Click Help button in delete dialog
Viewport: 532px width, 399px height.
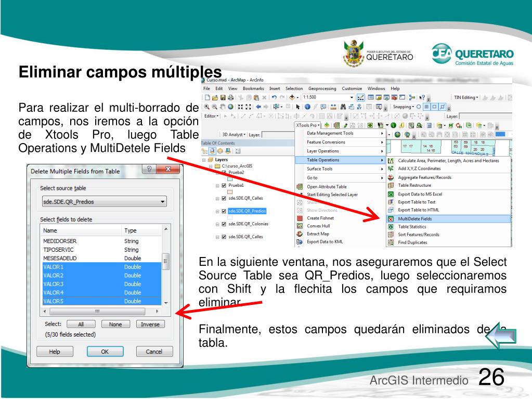pyautogui.click(x=55, y=352)
